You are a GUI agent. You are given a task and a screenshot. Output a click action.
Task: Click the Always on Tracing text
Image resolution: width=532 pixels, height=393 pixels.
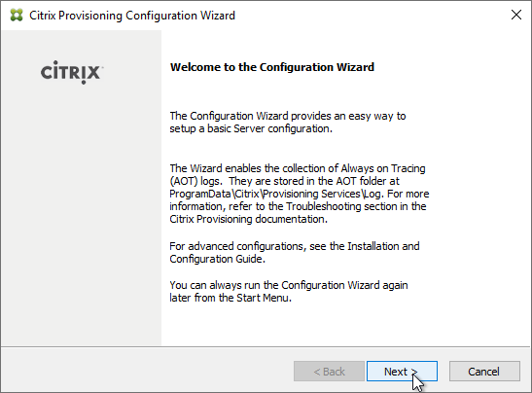coord(383,168)
